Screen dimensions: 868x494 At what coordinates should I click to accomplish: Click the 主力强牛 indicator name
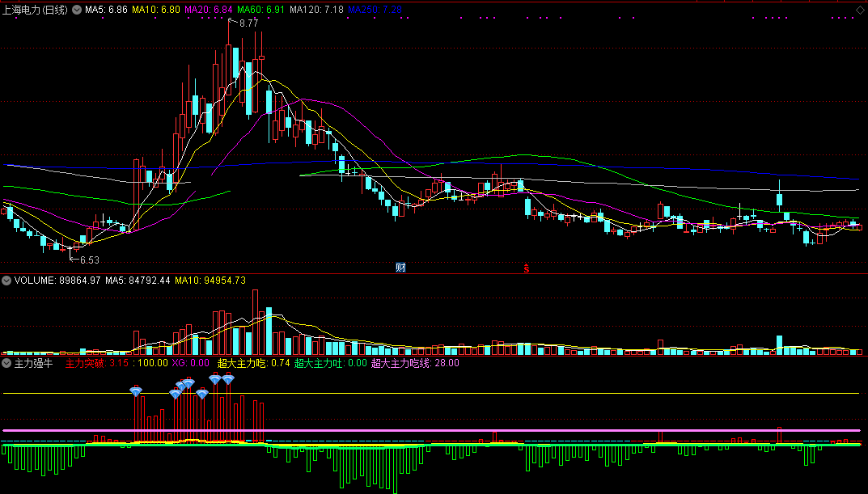point(33,364)
